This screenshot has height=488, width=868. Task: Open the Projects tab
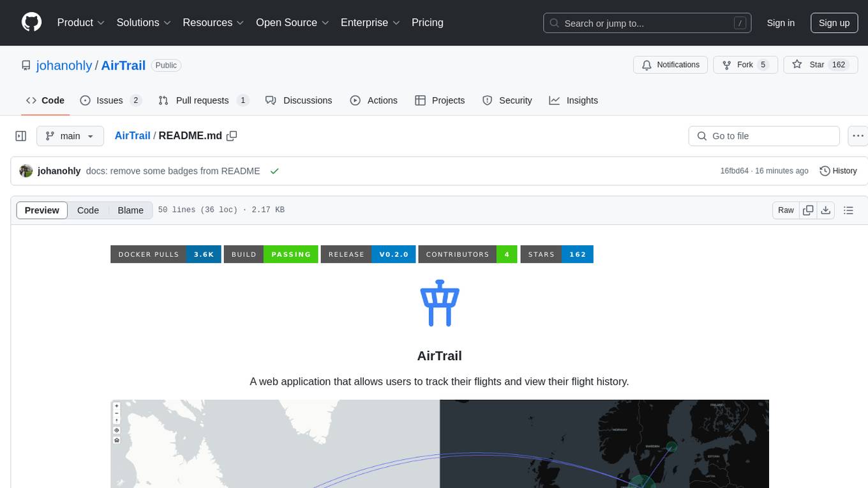coord(440,100)
